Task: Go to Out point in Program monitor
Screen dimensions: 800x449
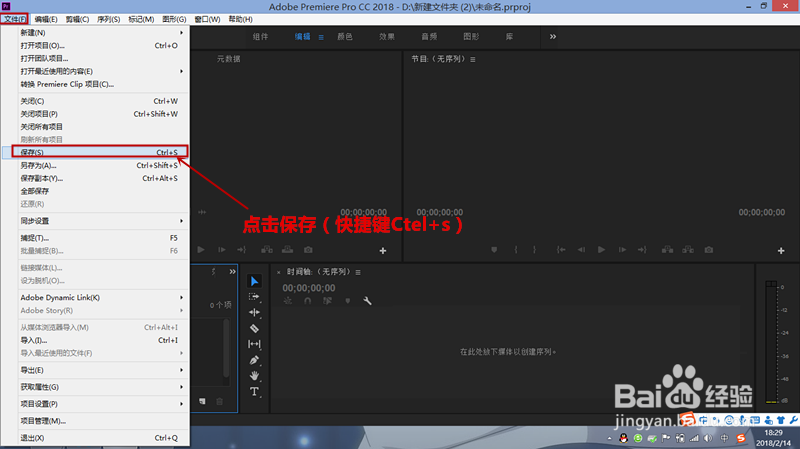Action: point(642,250)
